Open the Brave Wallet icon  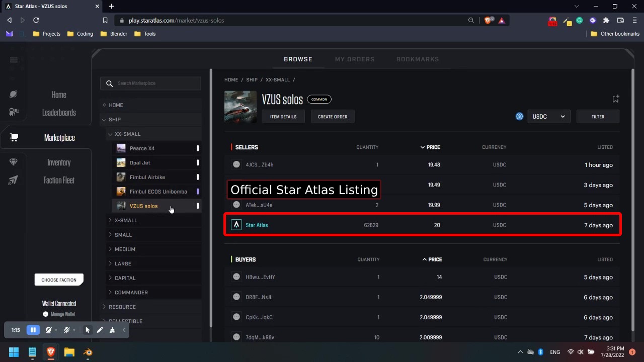click(620, 20)
